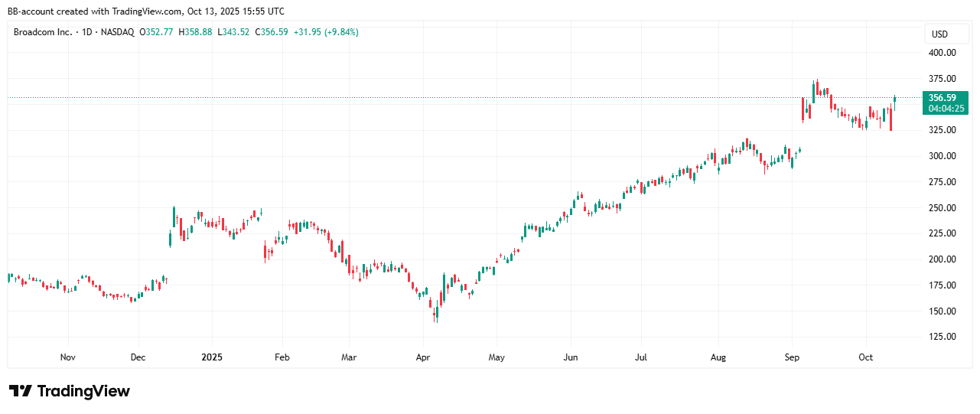Select the Sep marker on time axis
Viewport: 980px width, 414px height.
(792, 357)
